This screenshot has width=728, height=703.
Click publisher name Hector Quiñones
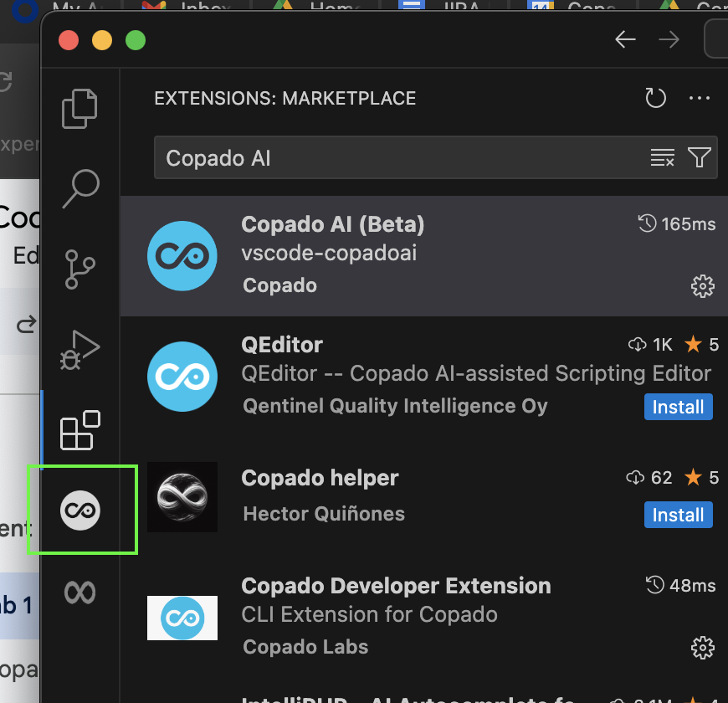click(324, 514)
